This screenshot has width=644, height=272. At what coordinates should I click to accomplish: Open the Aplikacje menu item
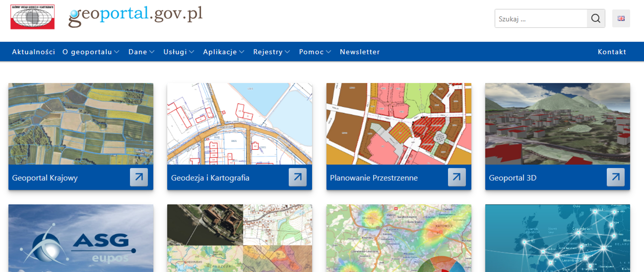point(220,52)
